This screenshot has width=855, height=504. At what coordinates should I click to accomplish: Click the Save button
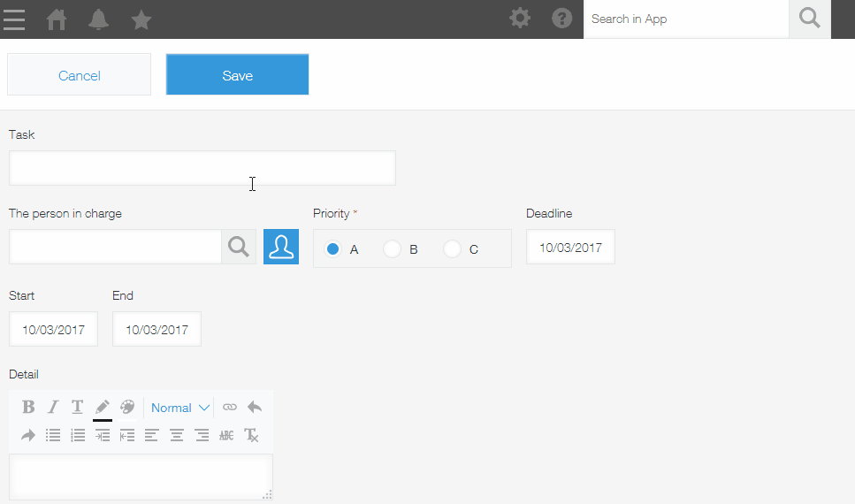pyautogui.click(x=237, y=75)
